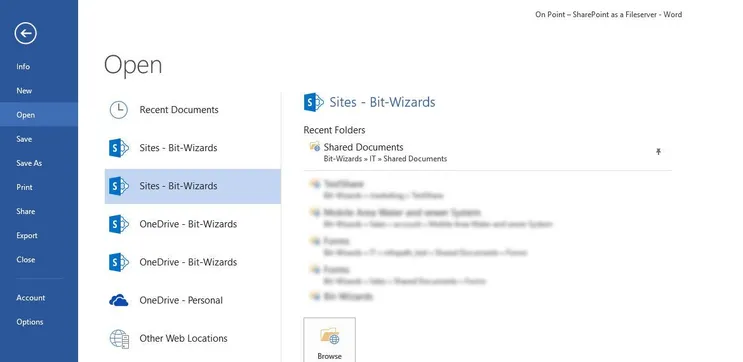Click the large SharePoint logo beside header
This screenshot has height=362, width=743.
(x=313, y=102)
